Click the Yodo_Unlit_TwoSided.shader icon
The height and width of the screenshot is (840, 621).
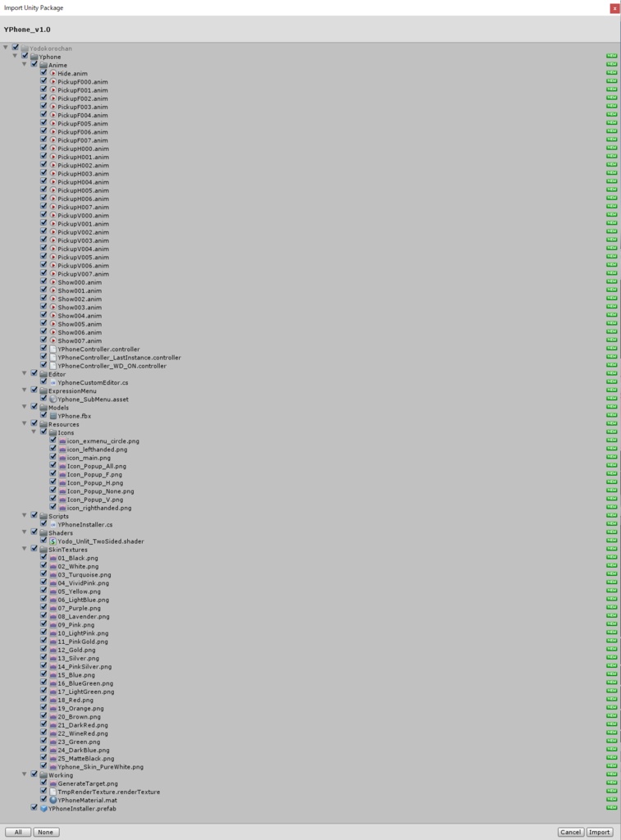tap(53, 541)
